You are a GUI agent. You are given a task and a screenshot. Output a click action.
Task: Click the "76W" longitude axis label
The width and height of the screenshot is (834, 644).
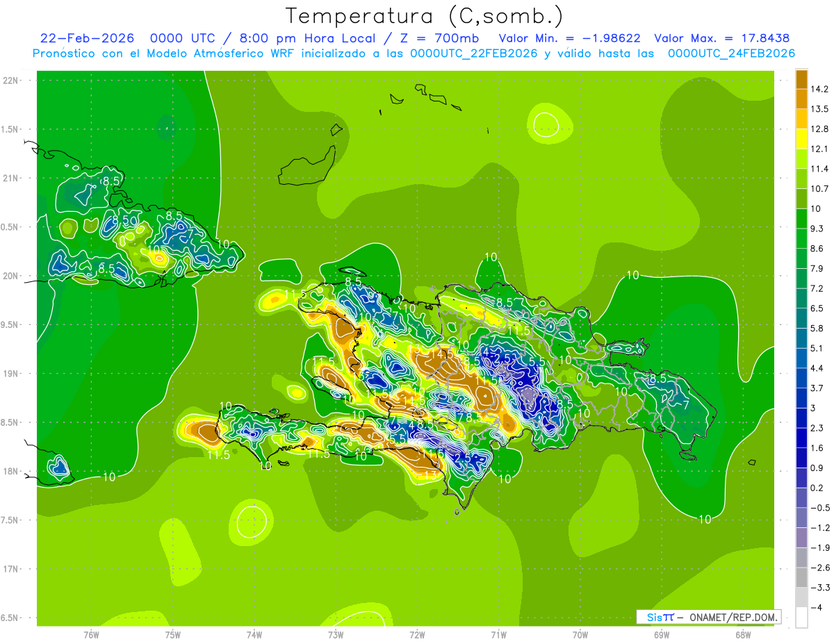tap(91, 634)
